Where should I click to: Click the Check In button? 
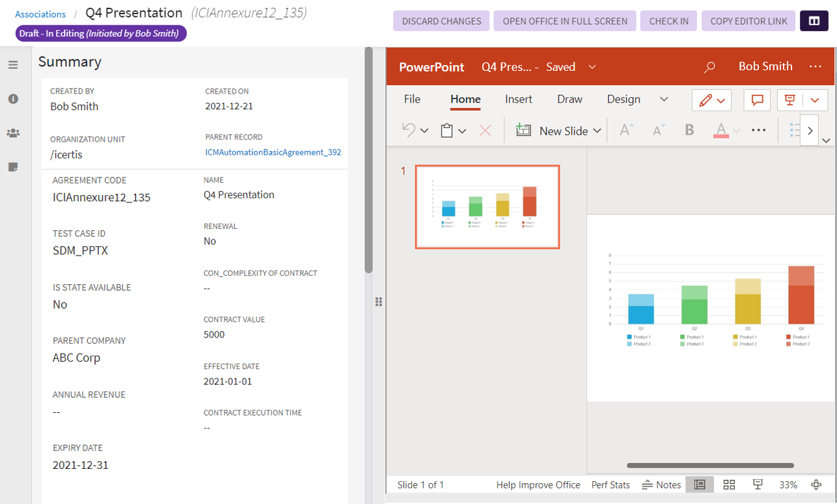click(668, 21)
